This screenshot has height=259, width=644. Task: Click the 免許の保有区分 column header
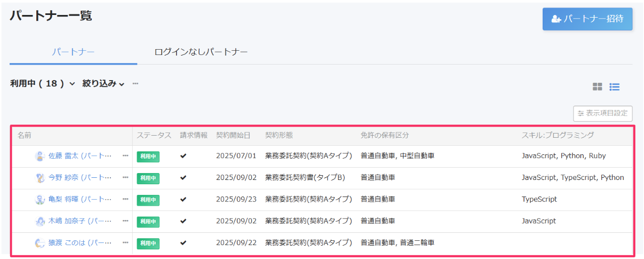point(385,135)
